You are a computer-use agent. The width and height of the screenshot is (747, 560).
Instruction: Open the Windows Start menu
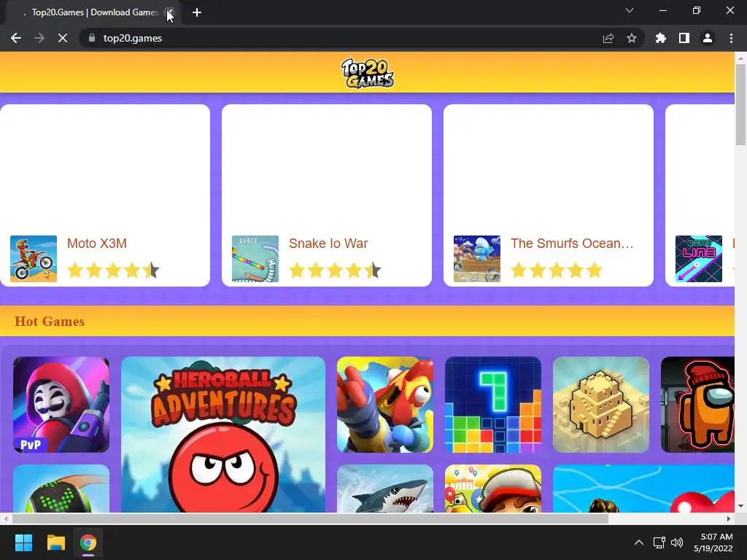click(x=23, y=542)
